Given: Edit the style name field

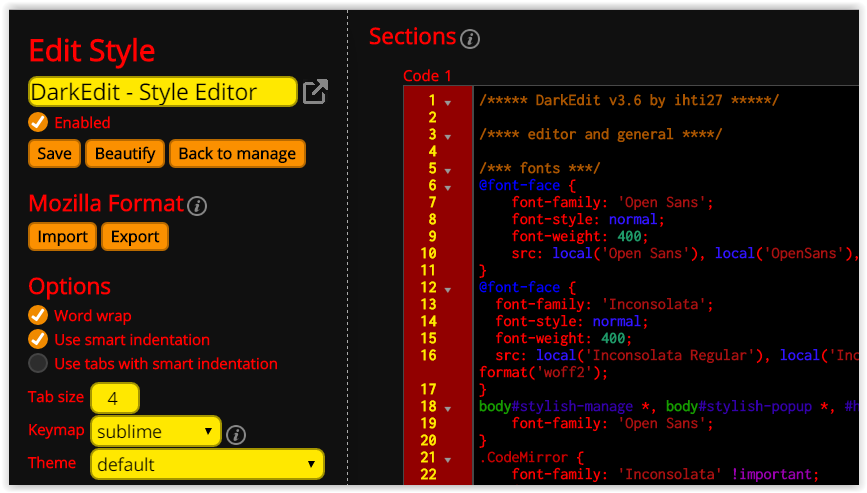Looking at the screenshot, I should coord(163,92).
